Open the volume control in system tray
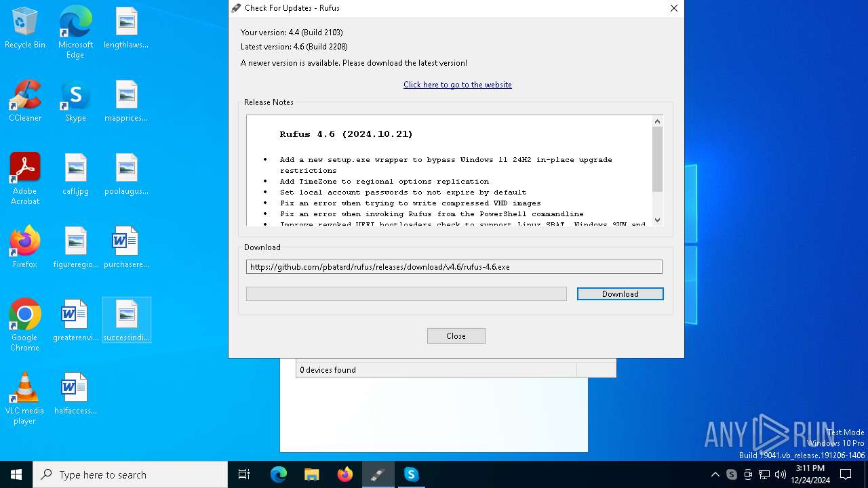This screenshot has width=868, height=488. click(x=781, y=474)
